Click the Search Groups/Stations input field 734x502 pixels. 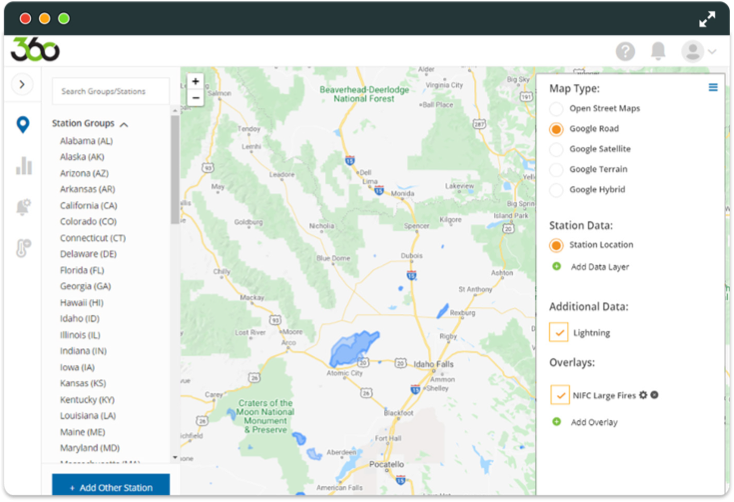click(110, 91)
